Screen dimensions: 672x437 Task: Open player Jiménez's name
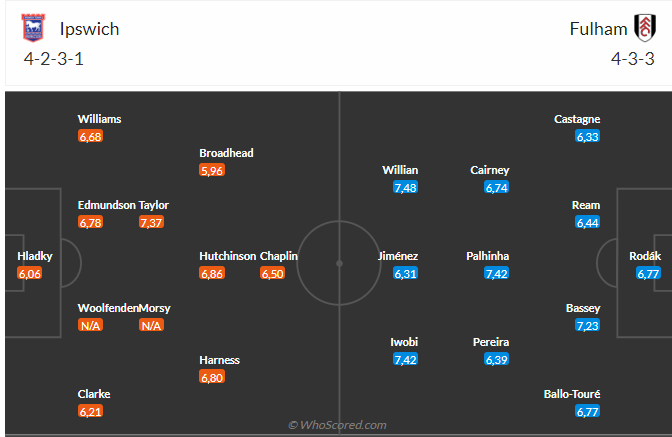[x=397, y=256]
